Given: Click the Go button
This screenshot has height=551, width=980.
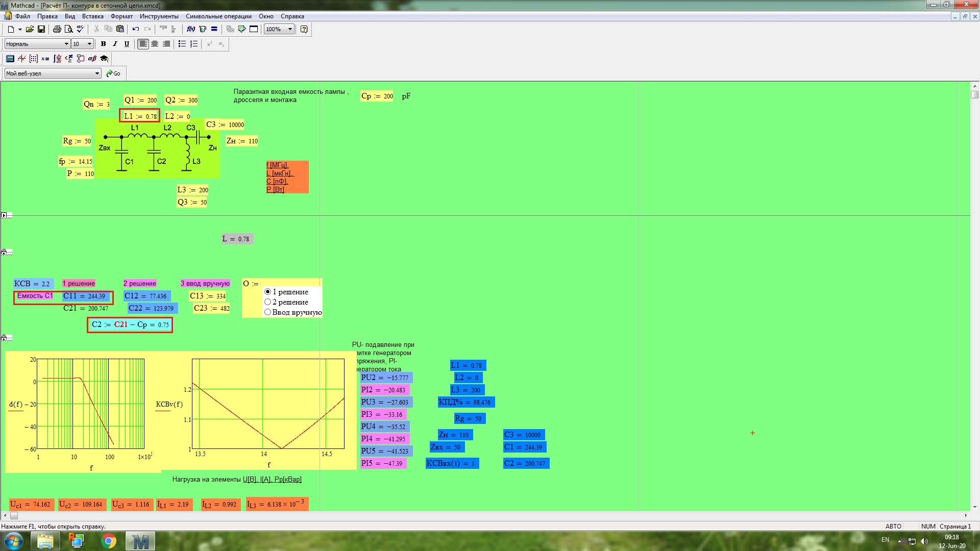Looking at the screenshot, I should coord(113,73).
